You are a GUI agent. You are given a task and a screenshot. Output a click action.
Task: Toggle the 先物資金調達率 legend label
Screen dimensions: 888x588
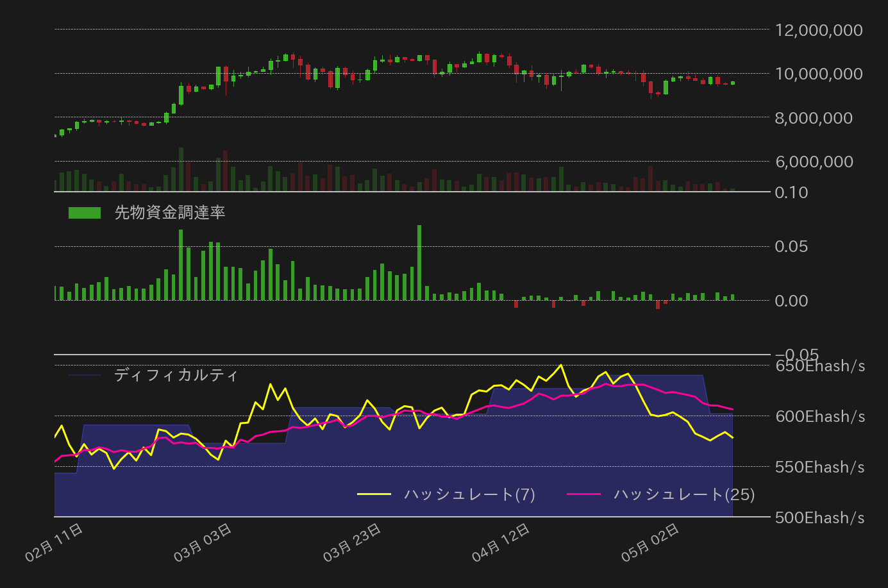click(170, 213)
